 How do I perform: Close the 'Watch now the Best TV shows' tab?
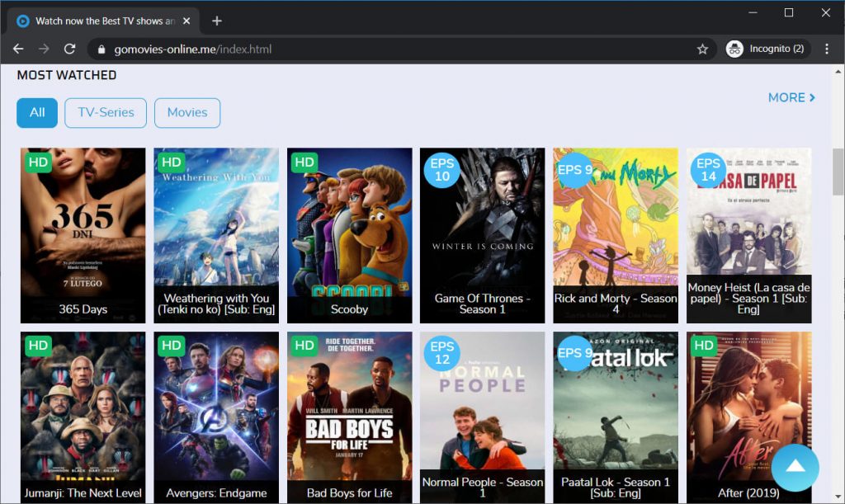[x=186, y=21]
